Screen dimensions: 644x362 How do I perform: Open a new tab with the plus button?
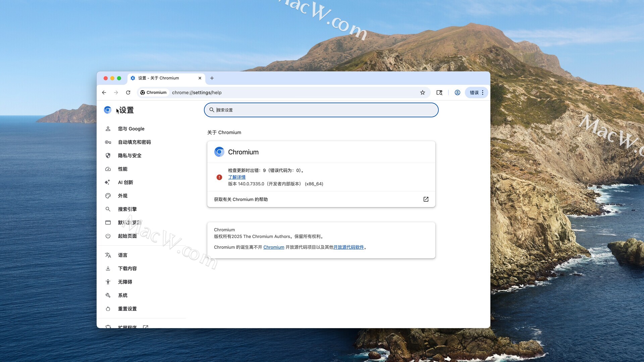(x=212, y=78)
